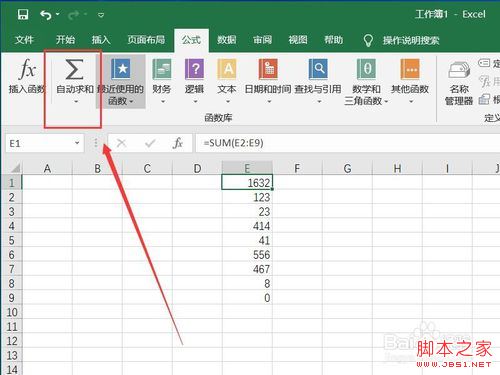Click the 自动求和 sigma icon
This screenshot has height=375, width=500.
tap(74, 69)
